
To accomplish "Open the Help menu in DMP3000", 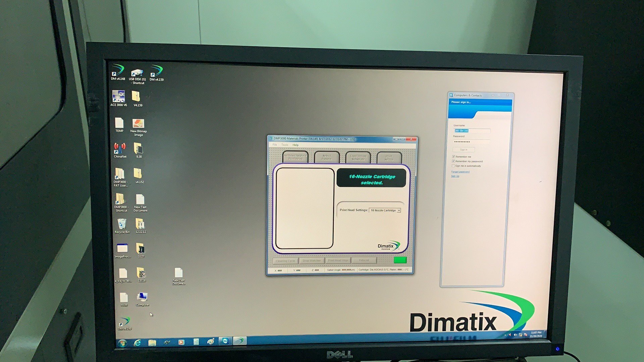I will point(296,144).
